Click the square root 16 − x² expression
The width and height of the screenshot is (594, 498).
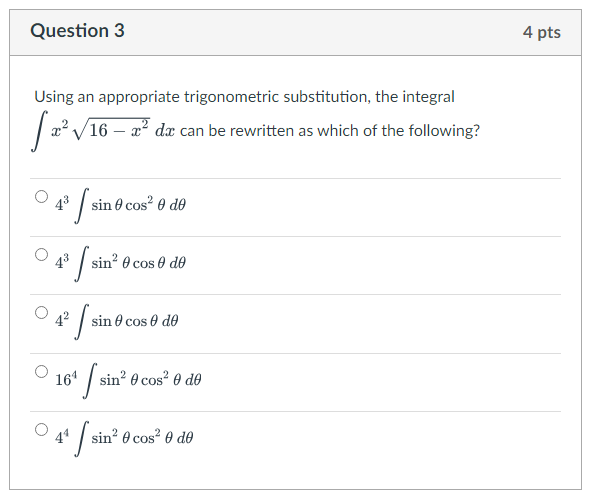click(x=112, y=130)
